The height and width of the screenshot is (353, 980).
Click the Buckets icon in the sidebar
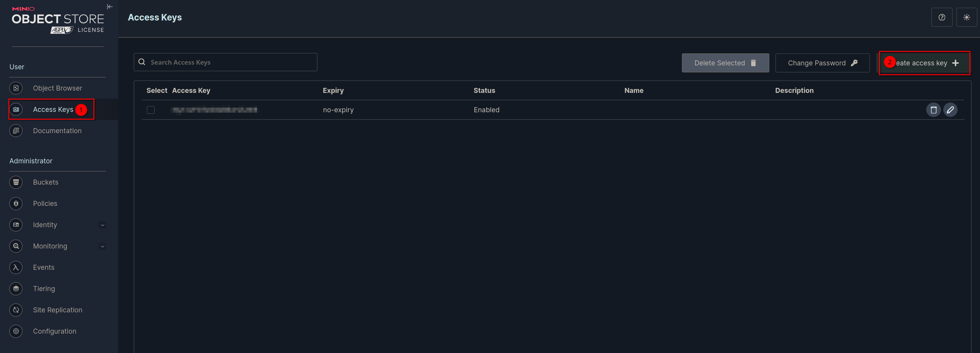click(x=16, y=182)
